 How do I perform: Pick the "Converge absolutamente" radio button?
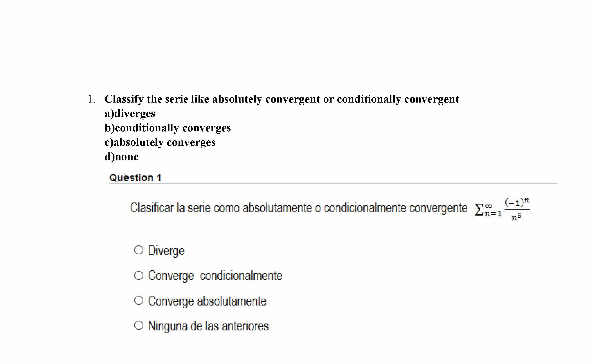point(139,300)
